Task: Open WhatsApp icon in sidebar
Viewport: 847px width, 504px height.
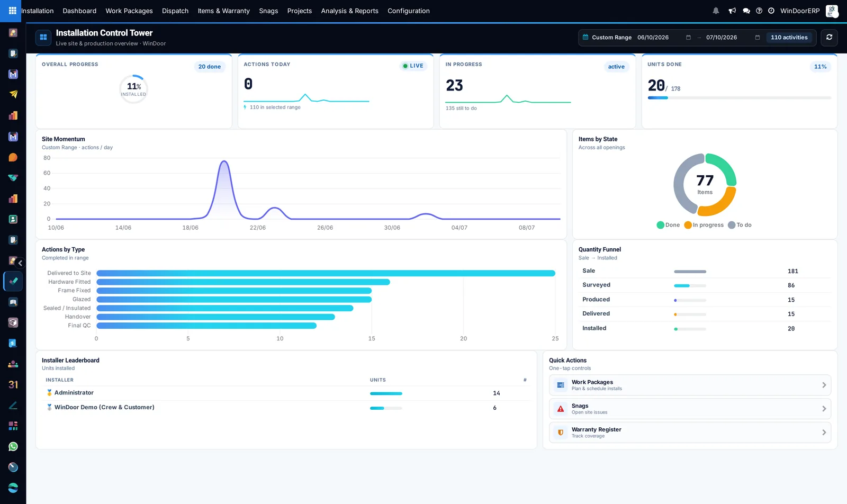Action: (x=13, y=446)
